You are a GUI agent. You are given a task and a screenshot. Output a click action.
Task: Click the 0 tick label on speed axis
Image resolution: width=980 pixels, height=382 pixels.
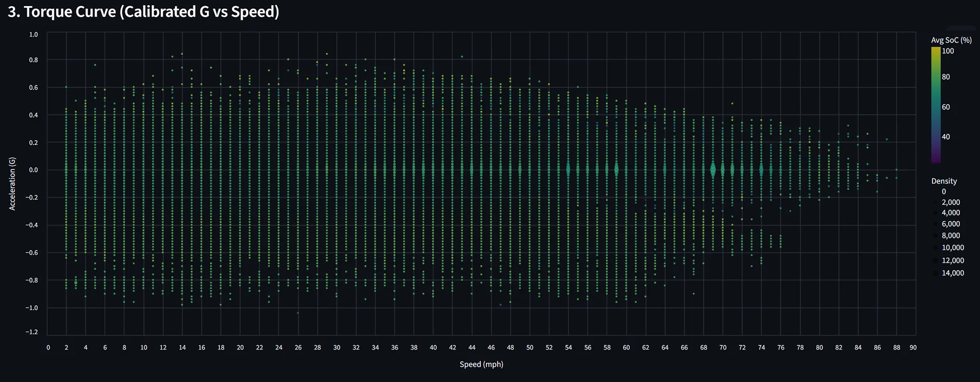tap(48, 347)
